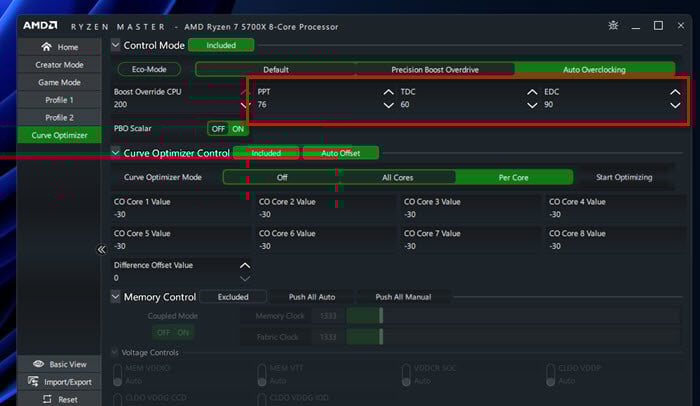
Task: Open Game Mode in sidebar
Action: tap(59, 82)
